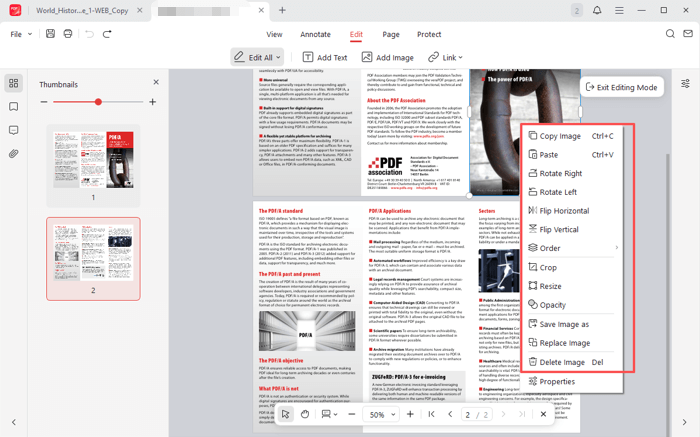Expand the right panel arrow
The image size is (700, 437).
point(685,422)
